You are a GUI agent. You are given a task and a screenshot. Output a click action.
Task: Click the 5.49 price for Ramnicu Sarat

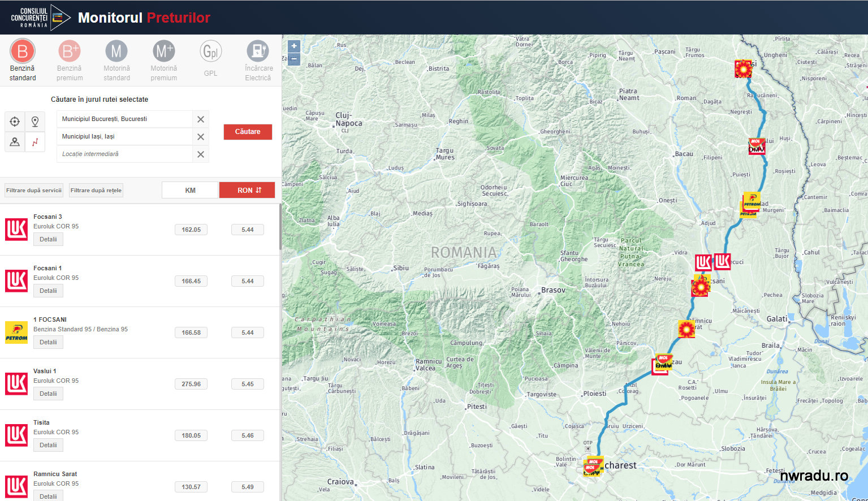point(248,487)
